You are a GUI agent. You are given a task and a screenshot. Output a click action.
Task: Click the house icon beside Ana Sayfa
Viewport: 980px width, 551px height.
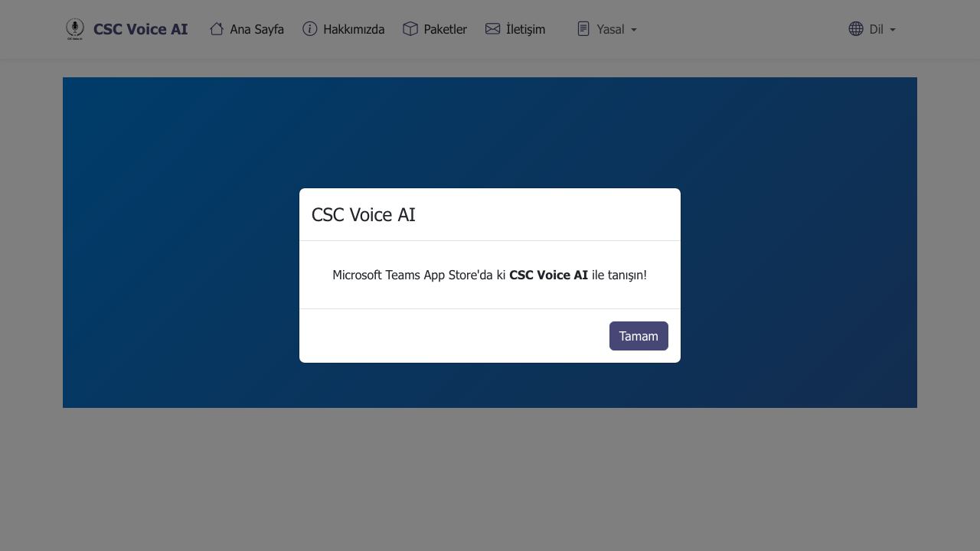click(x=217, y=28)
